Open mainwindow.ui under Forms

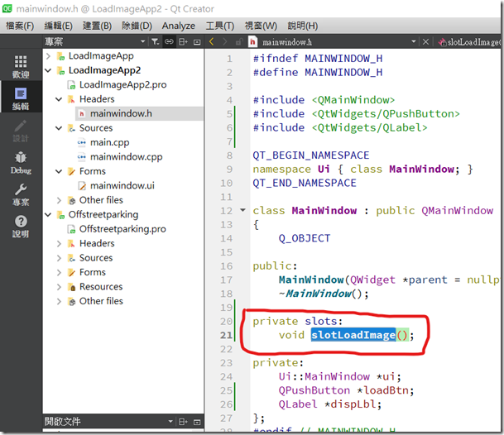point(122,186)
